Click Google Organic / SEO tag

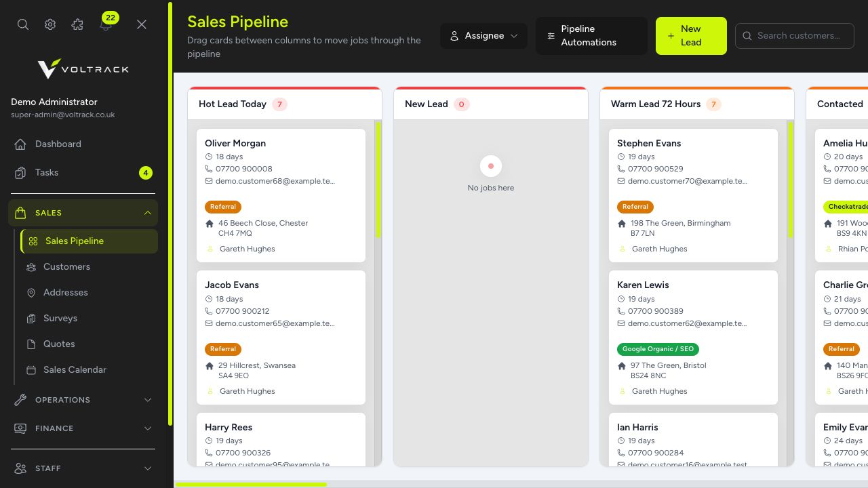[658, 349]
